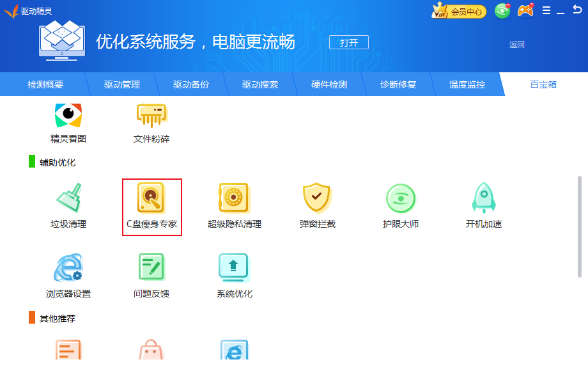The image size is (588, 371).
Task: Click the green mascot icon in title bar
Action: tap(502, 11)
